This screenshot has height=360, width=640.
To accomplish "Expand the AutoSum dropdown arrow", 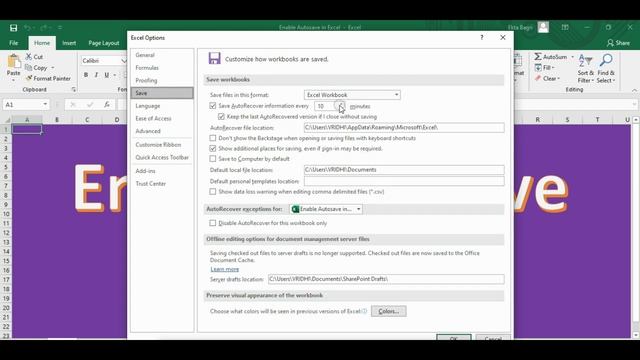I will (x=572, y=57).
